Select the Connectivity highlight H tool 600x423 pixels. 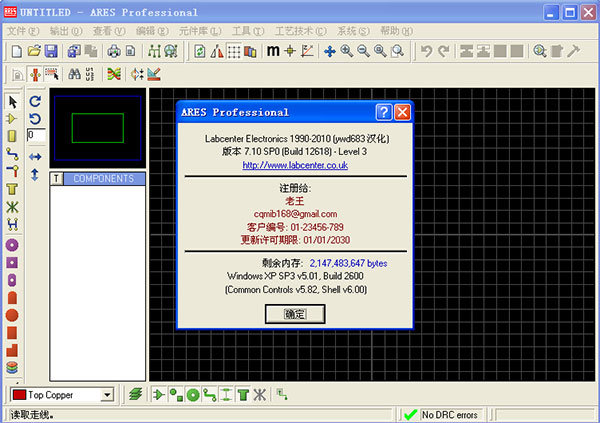pos(12,224)
